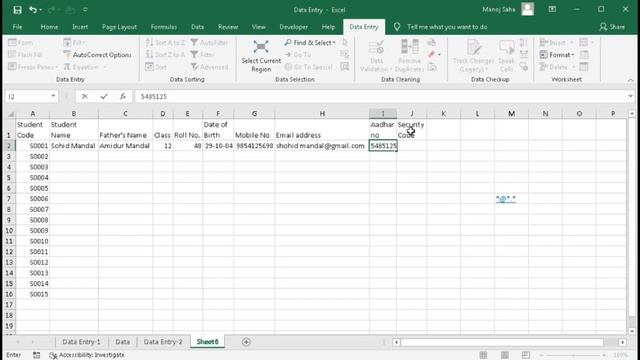Click the Manoj Saha account picture
Screen dimensions: 640x360
pos(527,9)
